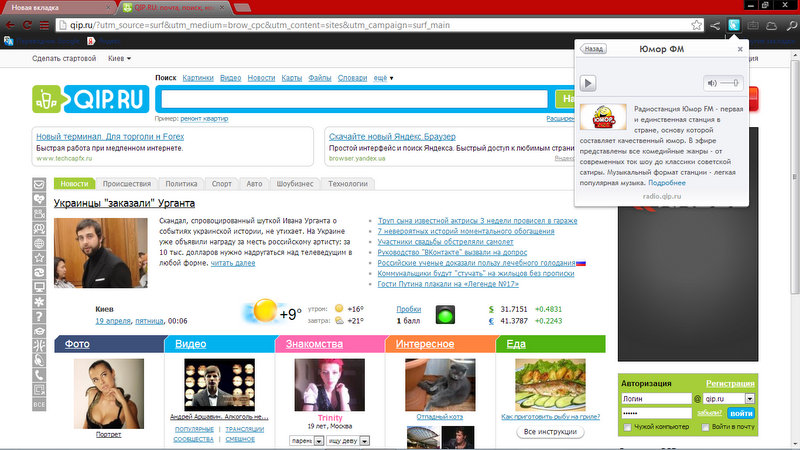Open the ищу деву dropdown
800x450 pixels.
347,441
